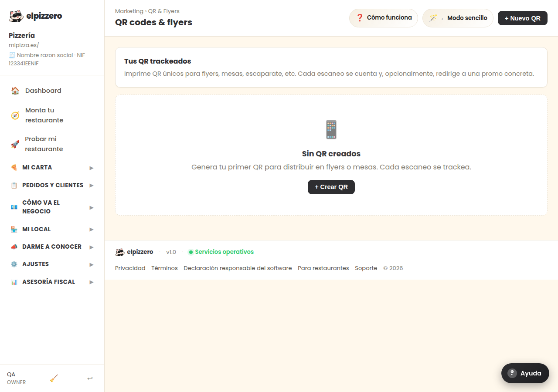Click the elpizzero logo in the footer
The width and height of the screenshot is (558, 392).
pos(134,252)
